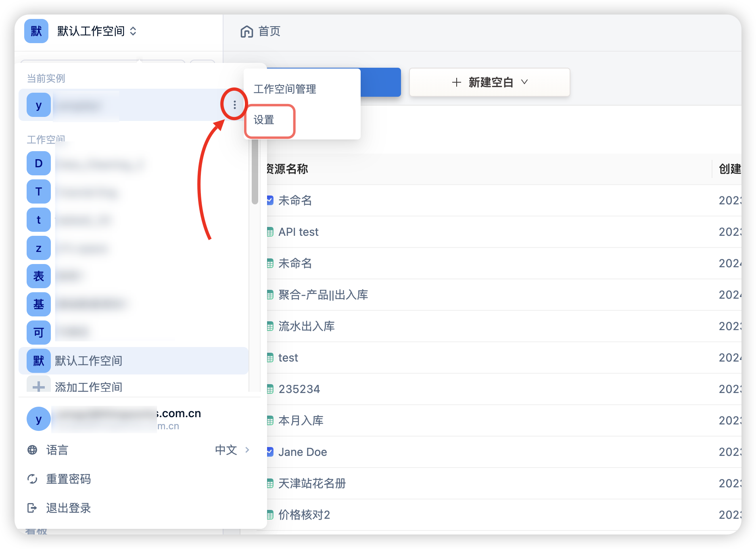Viewport: 756px width, 549px height.
Task: Click the 重置密码 refresh icon
Action: tap(32, 479)
